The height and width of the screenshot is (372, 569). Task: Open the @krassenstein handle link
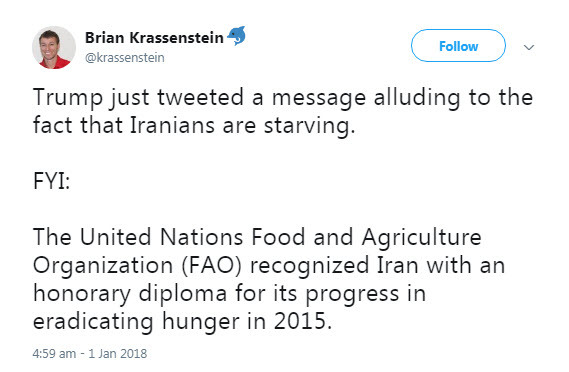124,58
